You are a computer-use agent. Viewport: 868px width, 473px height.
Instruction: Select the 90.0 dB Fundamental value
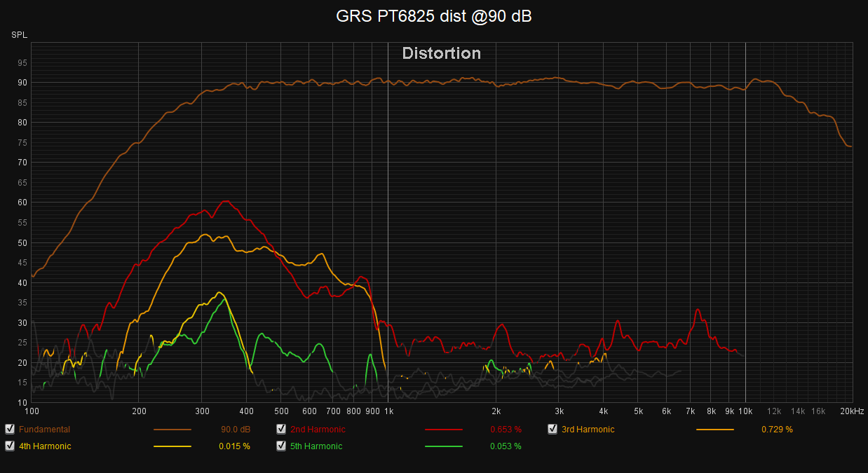[x=235, y=430]
